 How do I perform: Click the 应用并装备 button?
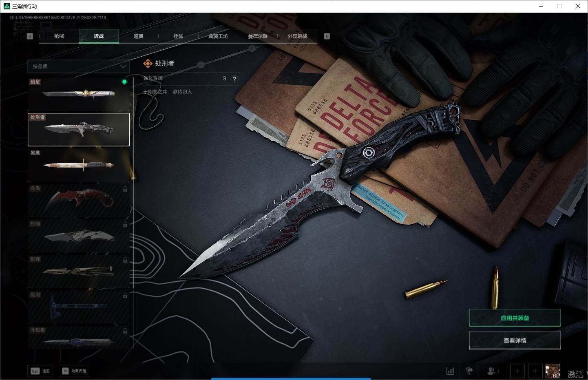tap(515, 318)
